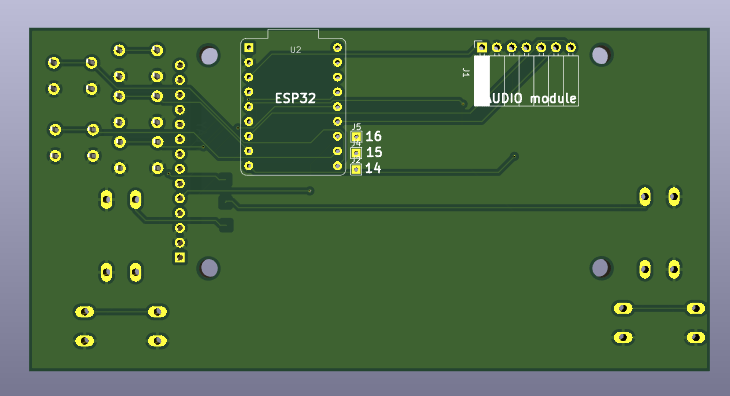Pick the square pad next to 15

[356, 153]
